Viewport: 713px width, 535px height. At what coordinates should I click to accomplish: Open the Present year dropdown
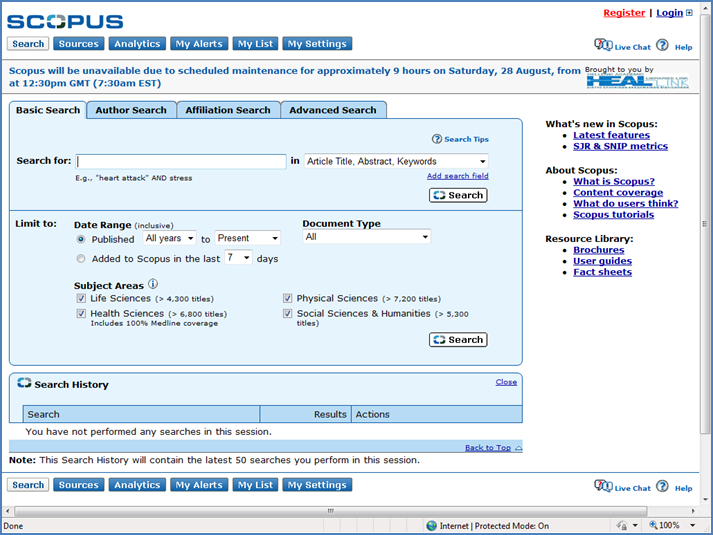click(247, 238)
